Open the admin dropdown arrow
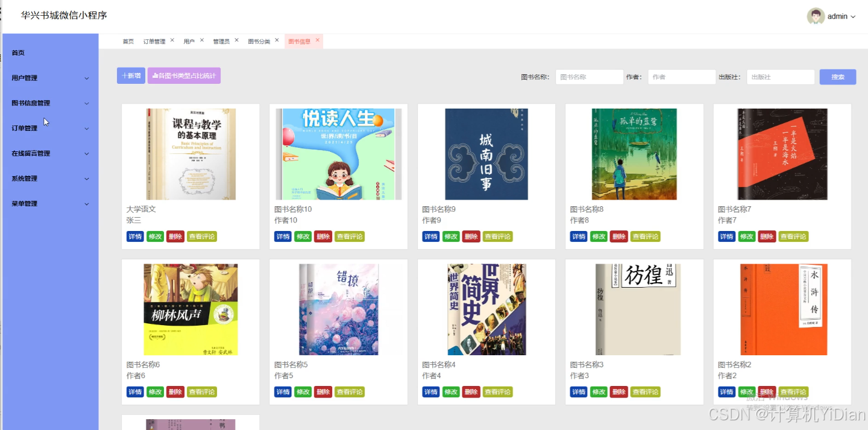Image resolution: width=868 pixels, height=430 pixels. tap(853, 17)
